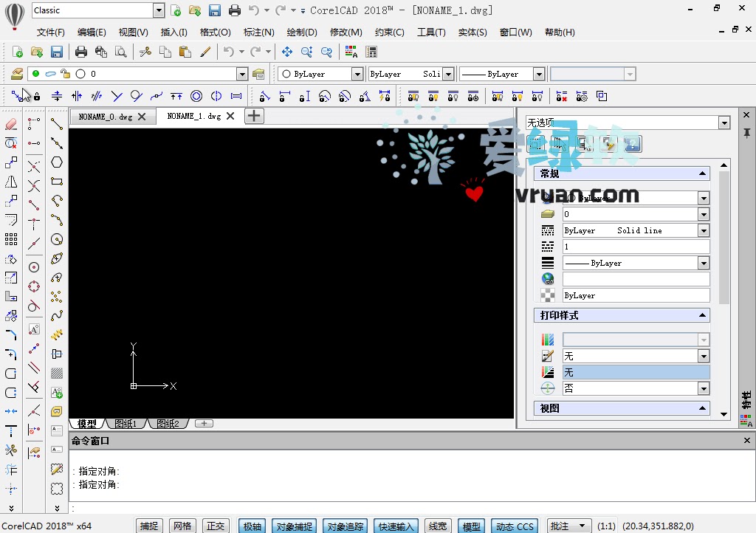Toggle 极轴 polar tracking
The width and height of the screenshot is (756, 533).
252,526
